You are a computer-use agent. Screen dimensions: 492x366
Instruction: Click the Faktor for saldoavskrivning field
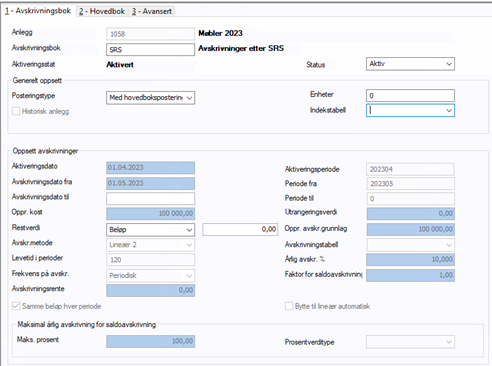pos(410,275)
